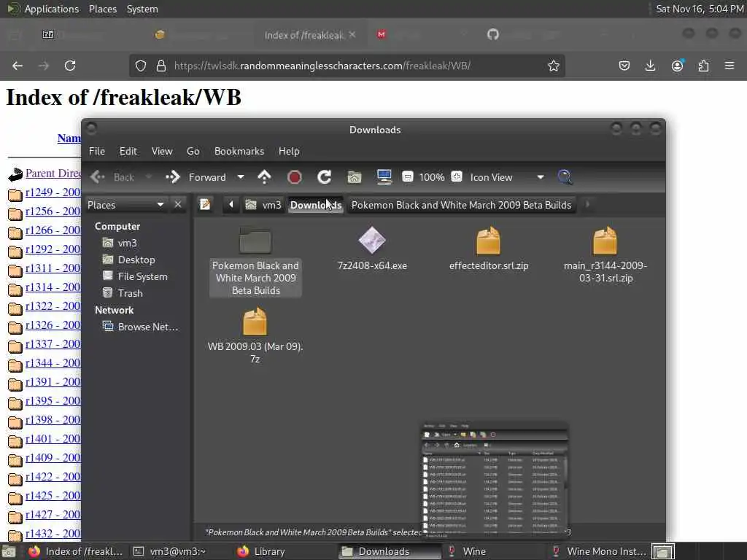Click the Stop loading icon in Downloads toolbar
This screenshot has height=560, width=747.
(295, 177)
